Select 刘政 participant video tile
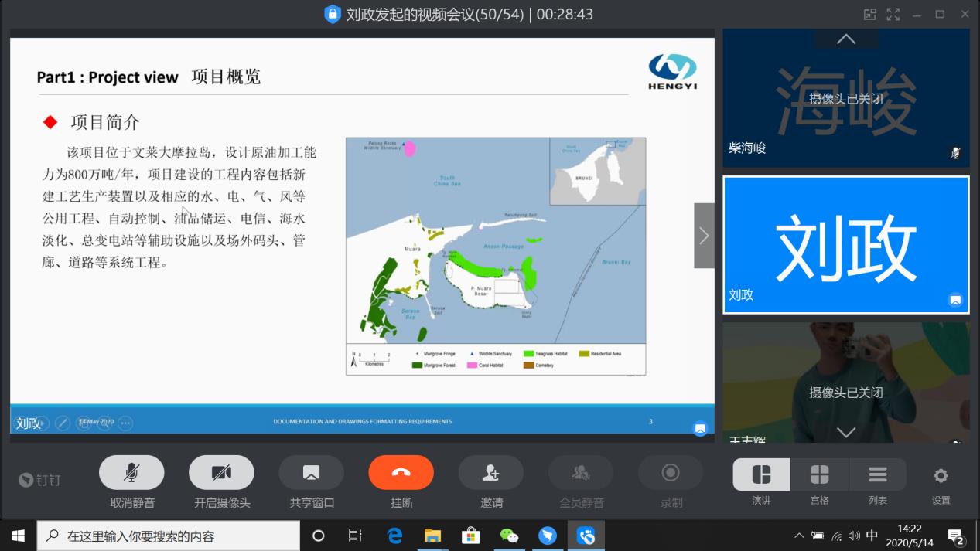 tap(845, 245)
